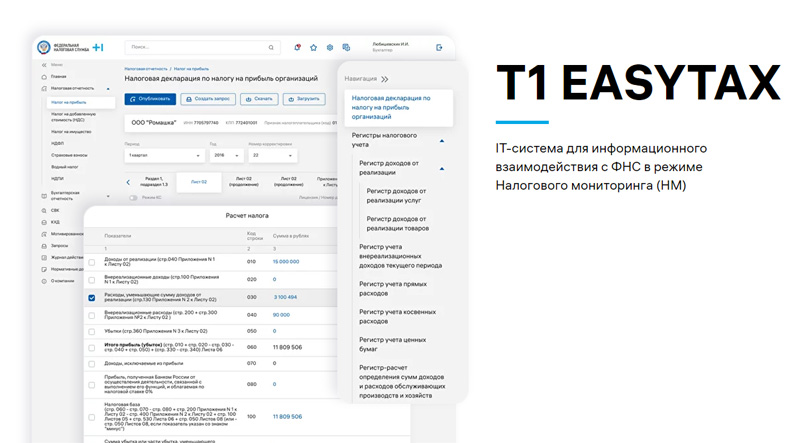Screen dimensions: 800x443
Task: Select Налог на прибыль sidebar item
Action: tap(81, 103)
